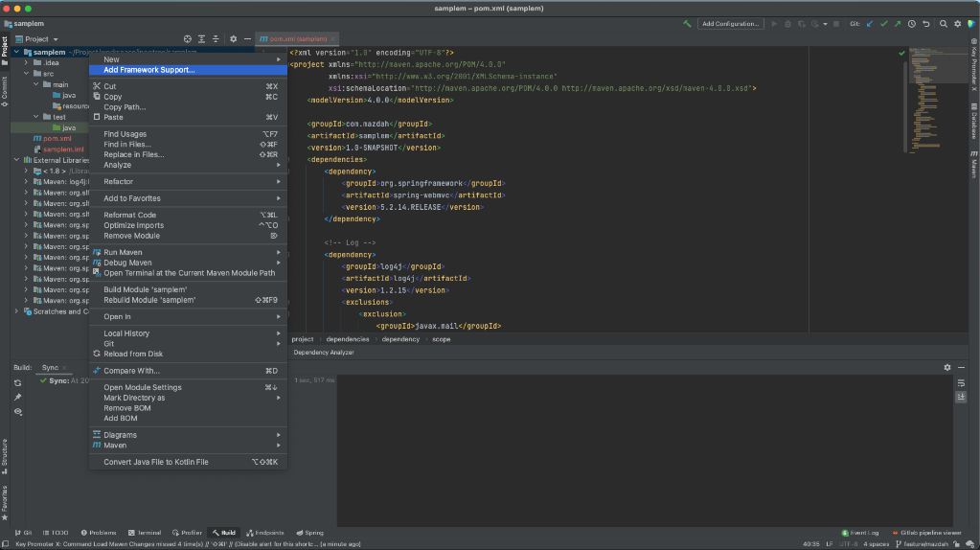Select Build Module 'samplem' entry
This screenshot has width=980, height=550.
click(x=188, y=289)
